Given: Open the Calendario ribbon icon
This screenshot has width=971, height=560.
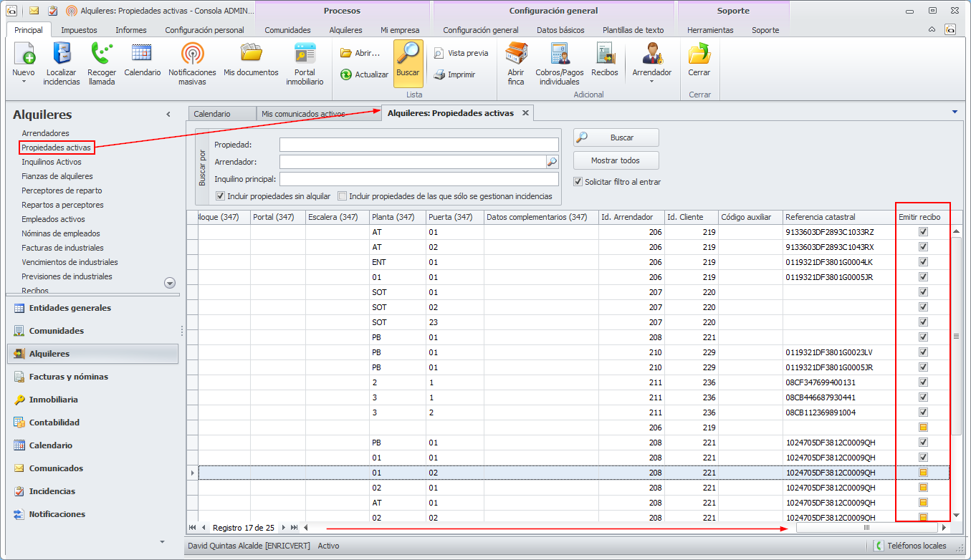Looking at the screenshot, I should pyautogui.click(x=142, y=54).
